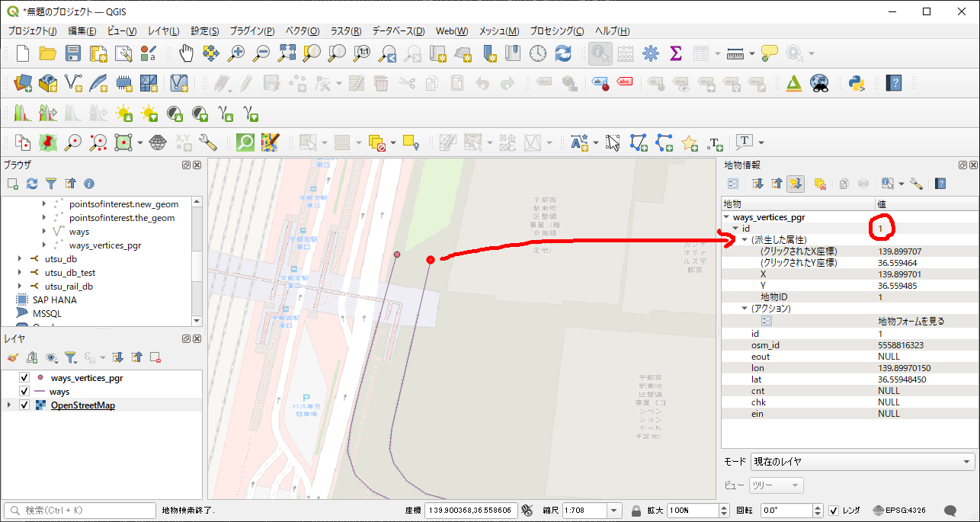Click the Refresh icon in Browser panel
Viewport: 980px width, 522px height.
coord(31,184)
